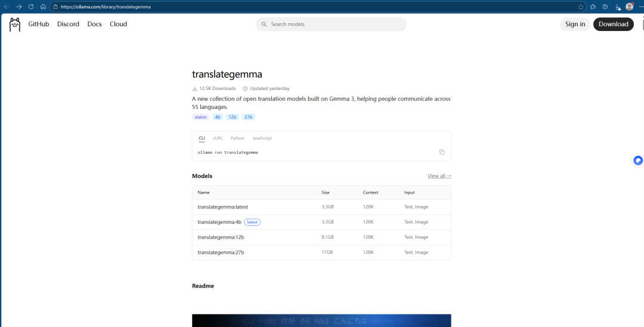Click the 'Updated yesterday' text
Image resolution: width=644 pixels, height=327 pixels.
[x=270, y=88]
